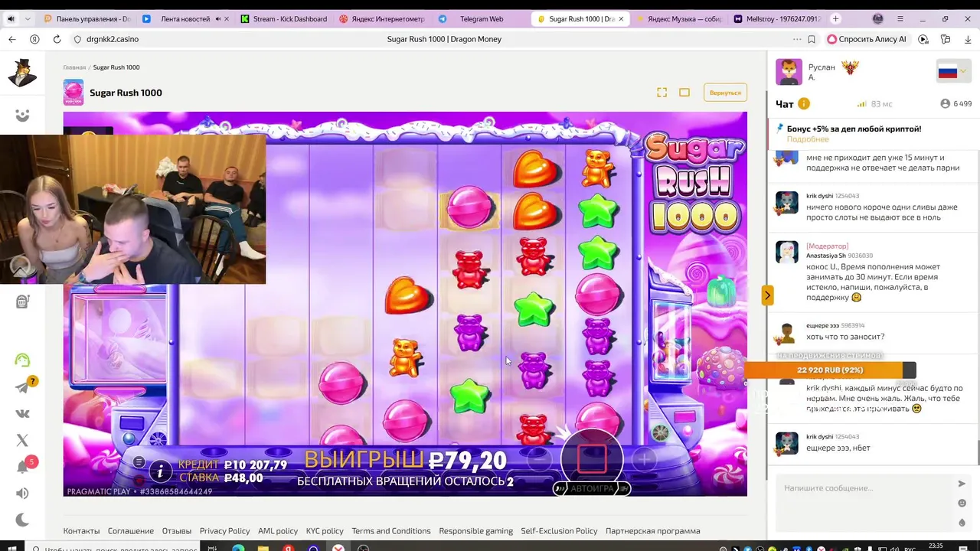
Task: Open the VK icon in the left sidebar
Action: point(22,414)
